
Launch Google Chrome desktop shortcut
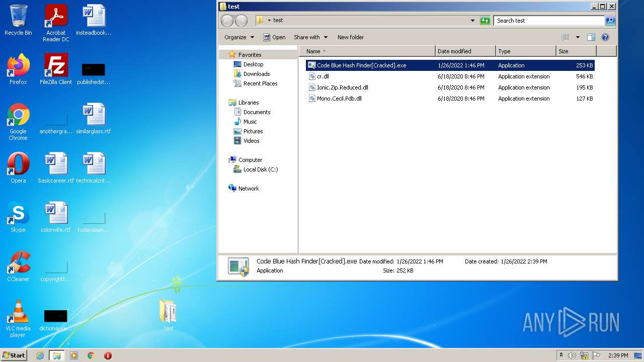pos(18,122)
